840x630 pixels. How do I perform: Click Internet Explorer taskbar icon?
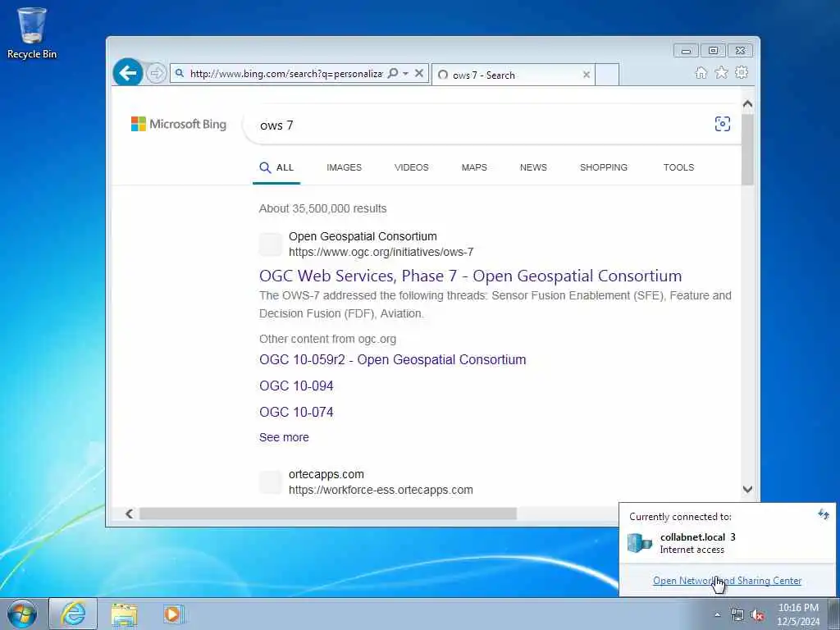73,614
